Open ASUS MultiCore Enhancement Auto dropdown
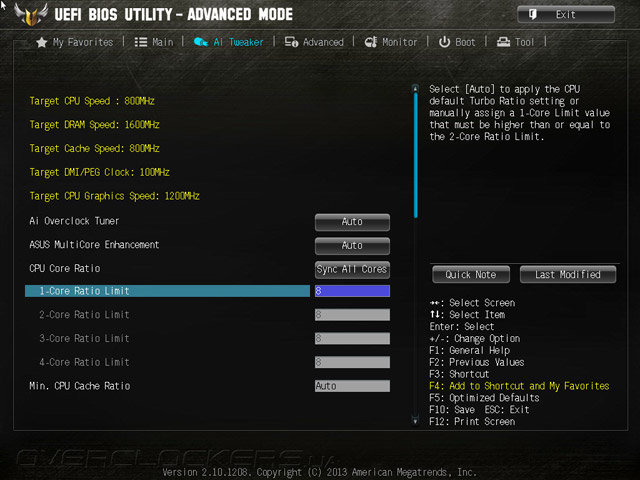The height and width of the screenshot is (480, 640). point(352,246)
